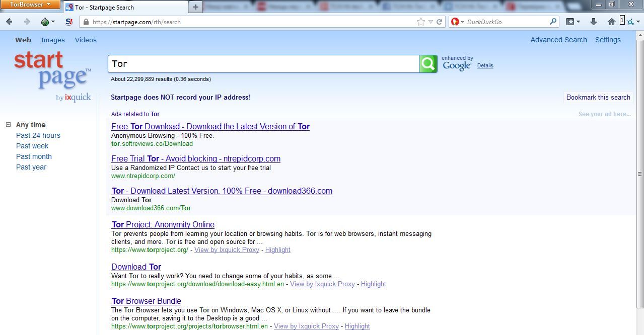The height and width of the screenshot is (335, 644).
Task: Click the text 'Startpage does NOT record your IP address!'
Action: 180,97
